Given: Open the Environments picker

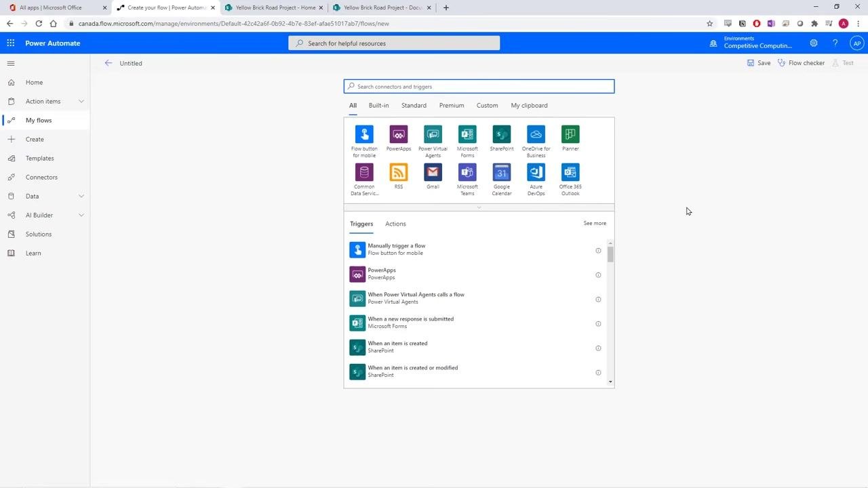Looking at the screenshot, I should click(751, 43).
